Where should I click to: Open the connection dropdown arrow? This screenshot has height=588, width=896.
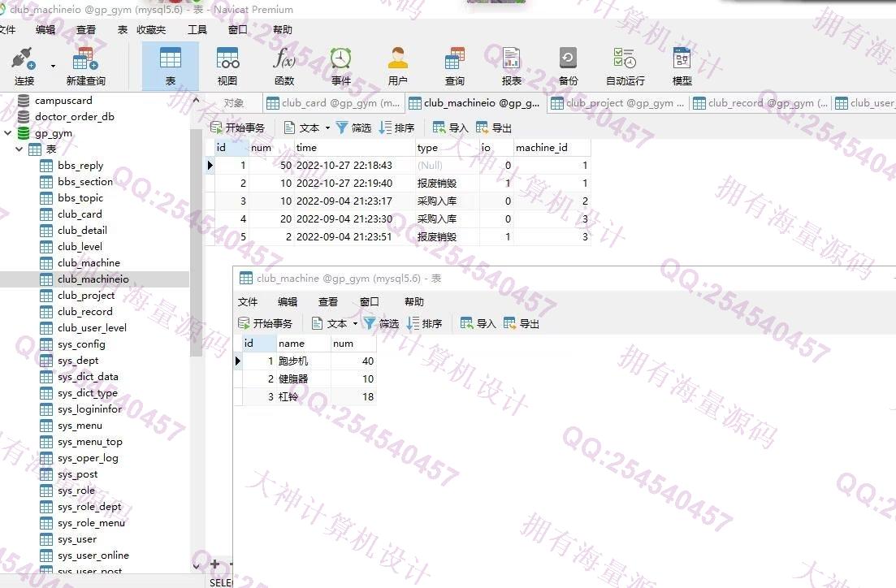coord(53,67)
